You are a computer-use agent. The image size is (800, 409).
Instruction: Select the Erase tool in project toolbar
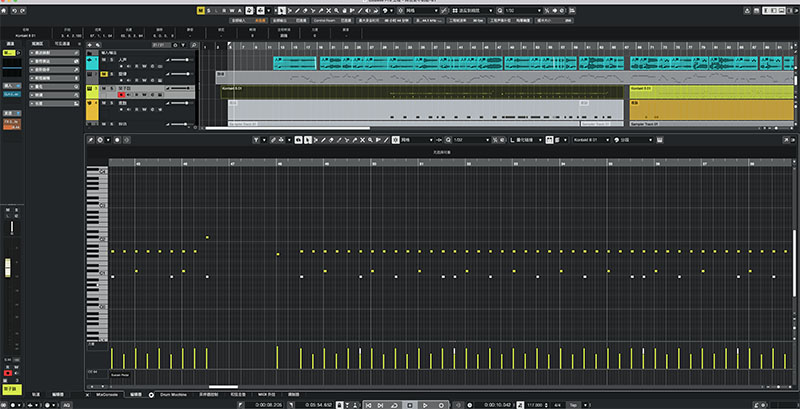(305, 10)
